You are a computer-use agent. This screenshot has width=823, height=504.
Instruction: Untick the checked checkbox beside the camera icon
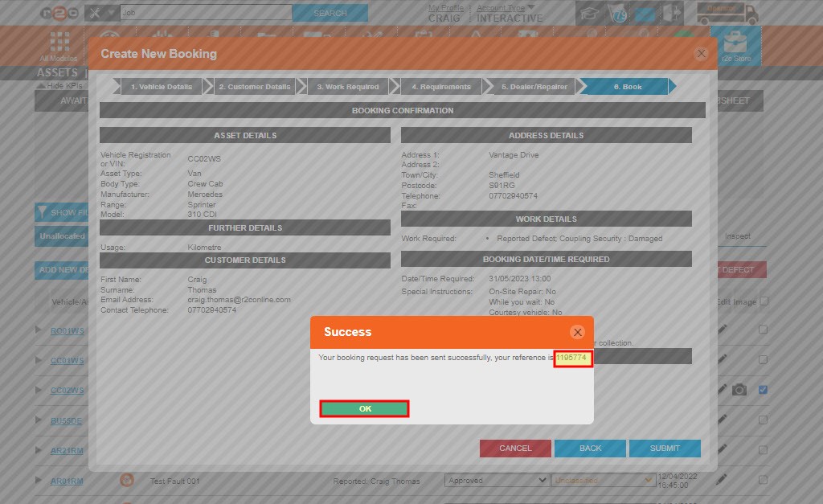[x=762, y=390]
